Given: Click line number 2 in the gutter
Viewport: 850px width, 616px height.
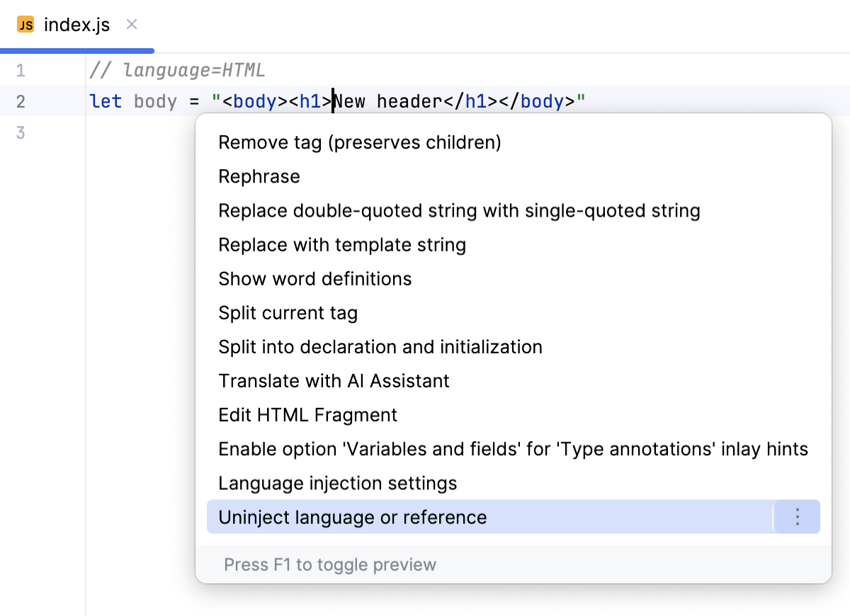Looking at the screenshot, I should click(x=21, y=101).
